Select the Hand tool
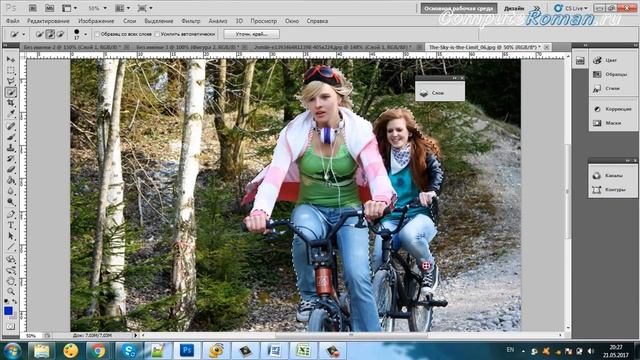Screen dimensions: 640x360 click(x=11, y=281)
